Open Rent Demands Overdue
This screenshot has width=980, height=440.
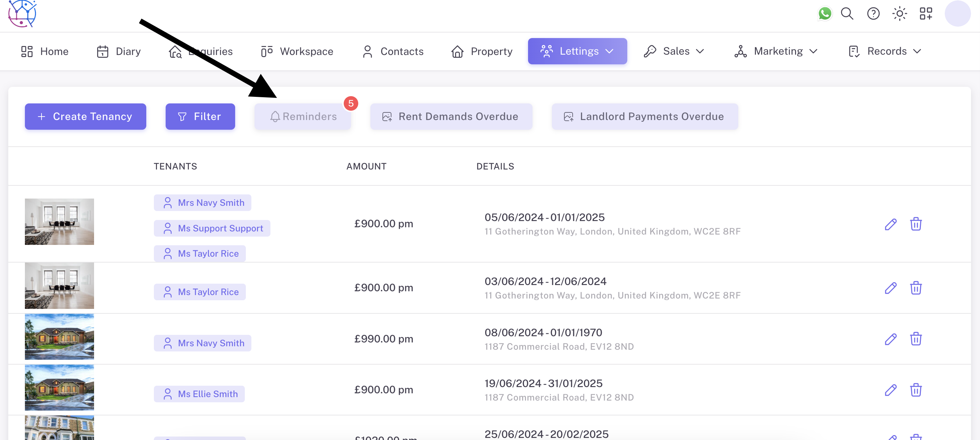pos(451,117)
